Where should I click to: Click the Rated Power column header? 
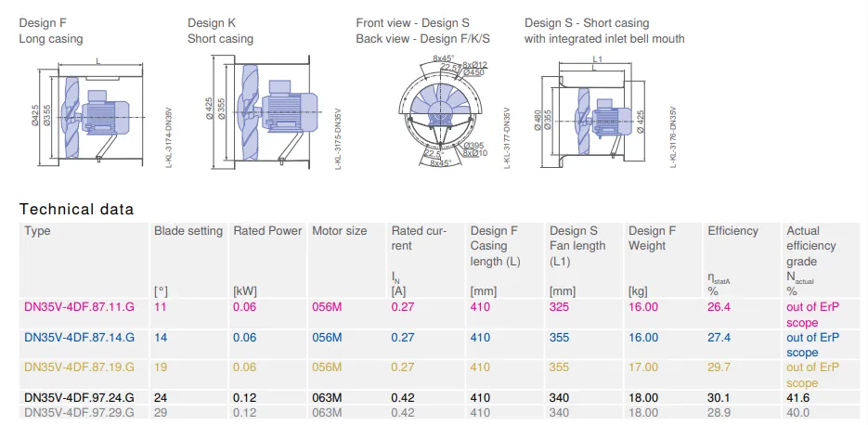[267, 231]
